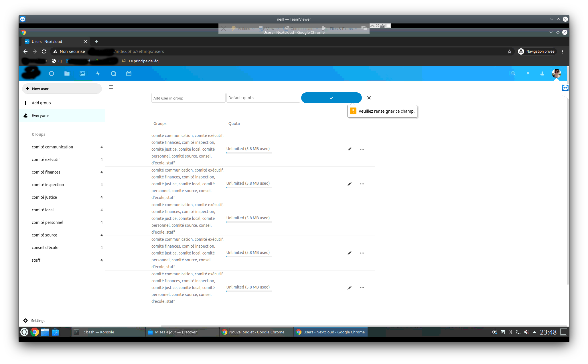
Task: Click the notifications bell icon
Action: click(x=528, y=73)
